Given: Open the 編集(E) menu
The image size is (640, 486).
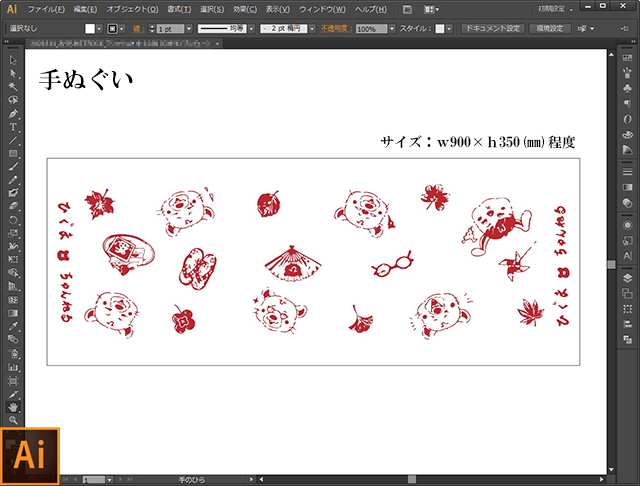Looking at the screenshot, I should (x=85, y=9).
